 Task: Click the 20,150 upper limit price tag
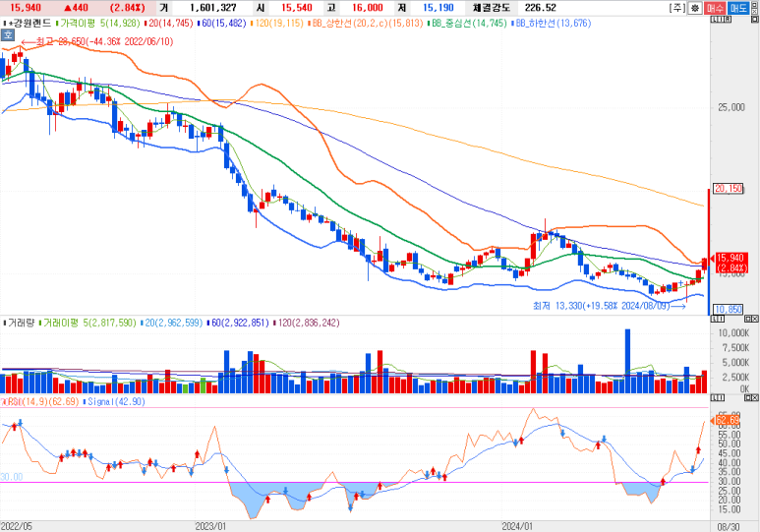728,188
